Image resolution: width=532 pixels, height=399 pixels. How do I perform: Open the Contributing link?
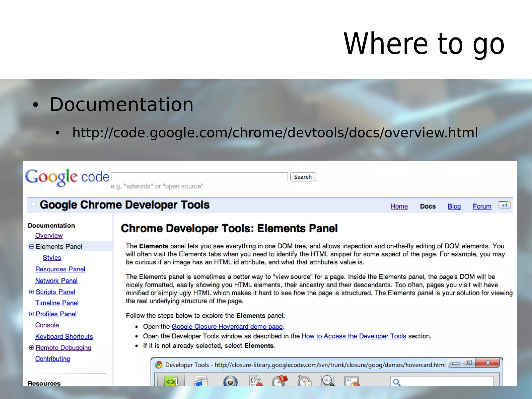[x=53, y=359]
